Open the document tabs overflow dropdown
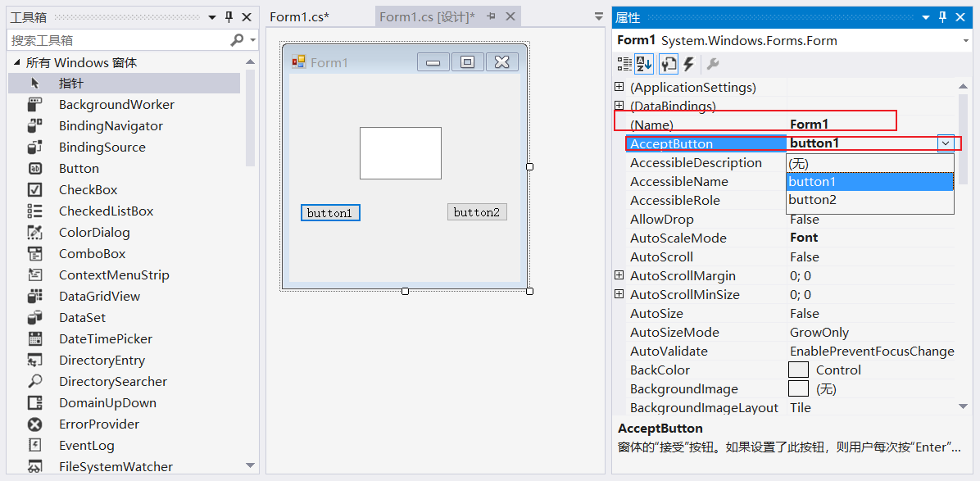This screenshot has height=481, width=980. click(x=599, y=17)
